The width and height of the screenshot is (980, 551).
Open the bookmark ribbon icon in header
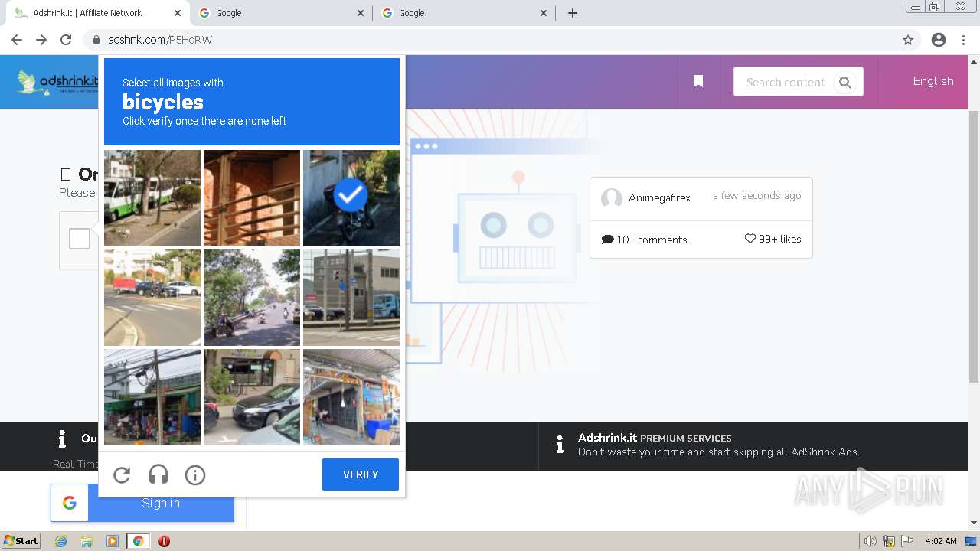(698, 81)
